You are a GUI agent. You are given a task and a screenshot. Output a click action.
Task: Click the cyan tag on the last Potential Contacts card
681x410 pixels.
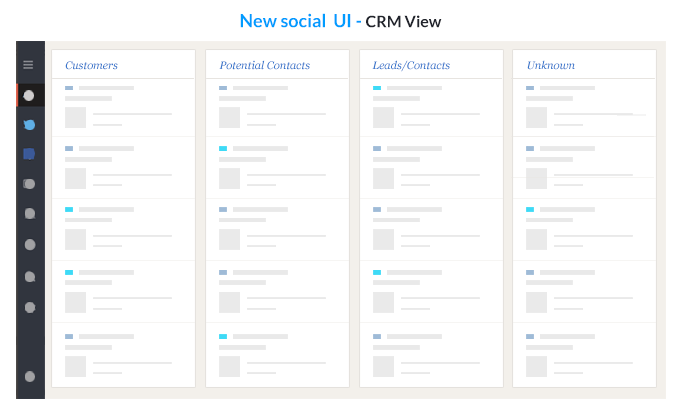[x=223, y=336]
